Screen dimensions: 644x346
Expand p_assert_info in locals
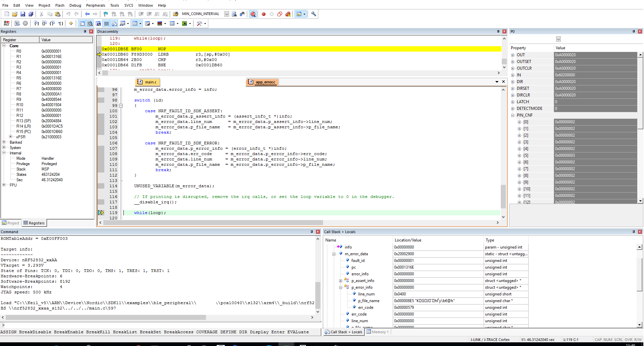click(x=340, y=281)
